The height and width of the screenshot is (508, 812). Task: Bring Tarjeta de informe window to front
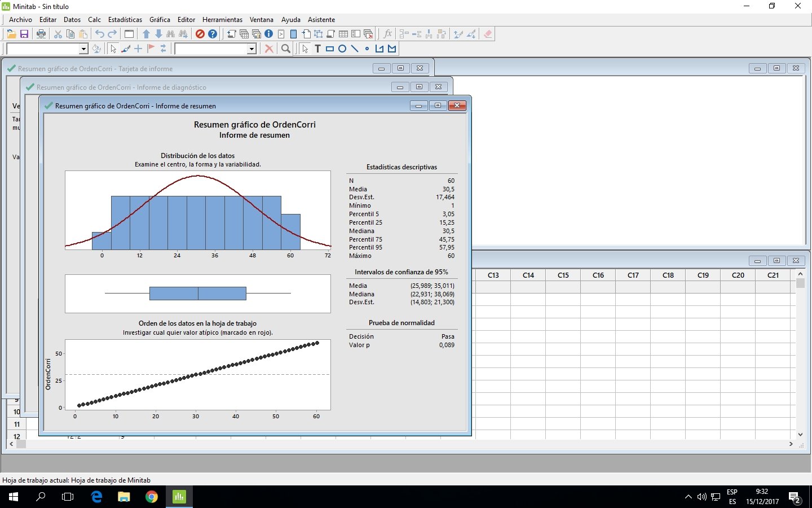95,69
